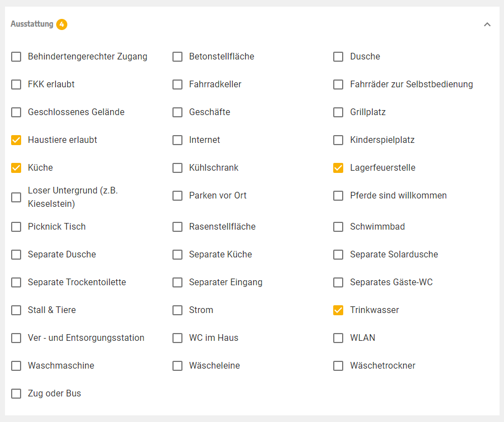504x422 pixels.
Task: Uncheck the Küche checkbox
Action: pyautogui.click(x=16, y=168)
